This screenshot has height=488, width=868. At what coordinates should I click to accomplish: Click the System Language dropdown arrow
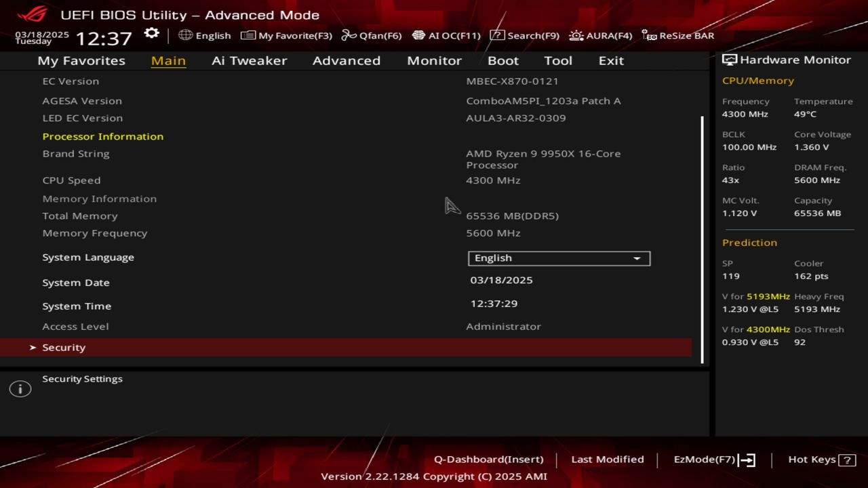tap(637, 258)
